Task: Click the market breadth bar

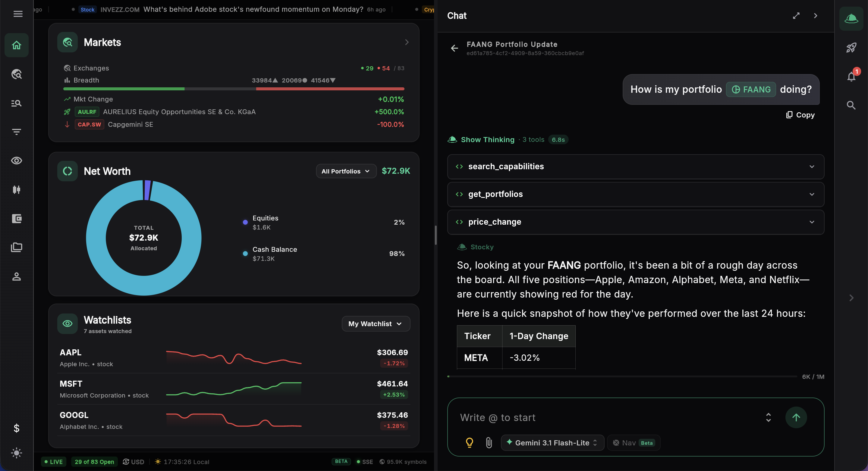Action: tap(234, 89)
